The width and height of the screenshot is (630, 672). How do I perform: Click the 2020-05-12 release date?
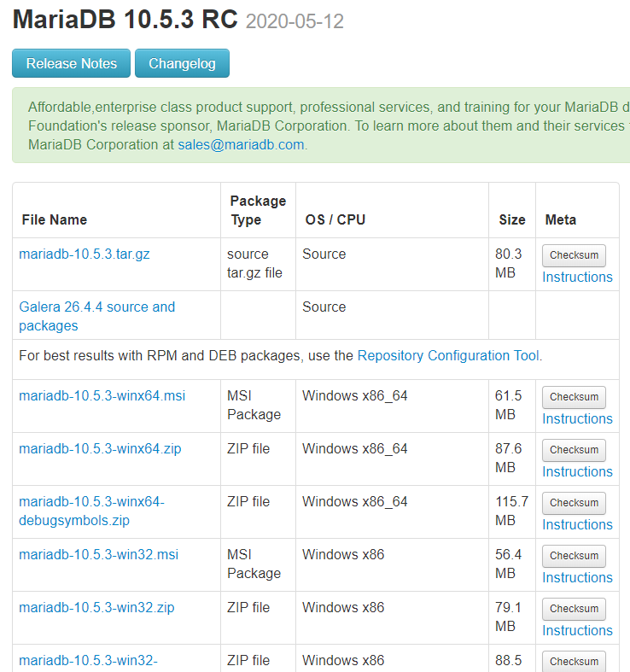coord(295,21)
